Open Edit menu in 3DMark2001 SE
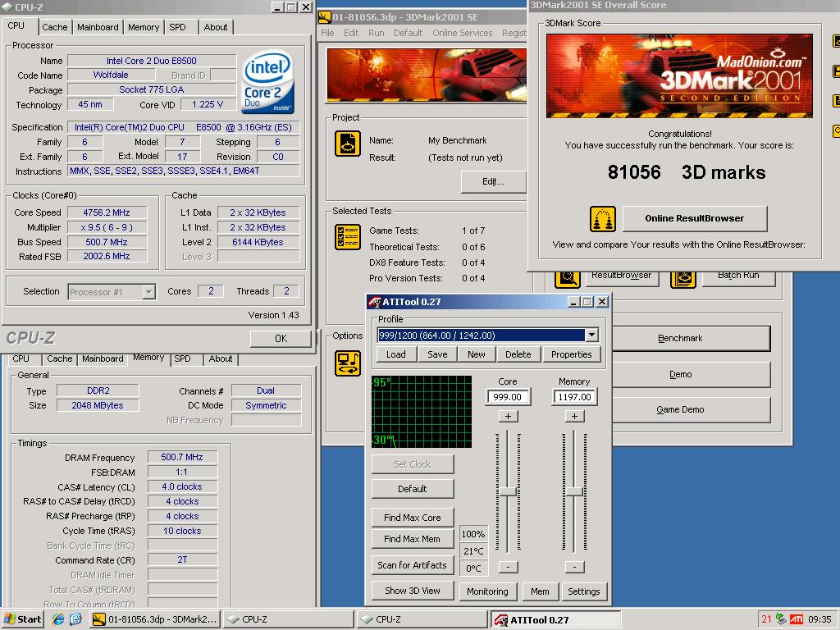This screenshot has height=630, width=840. tap(351, 33)
